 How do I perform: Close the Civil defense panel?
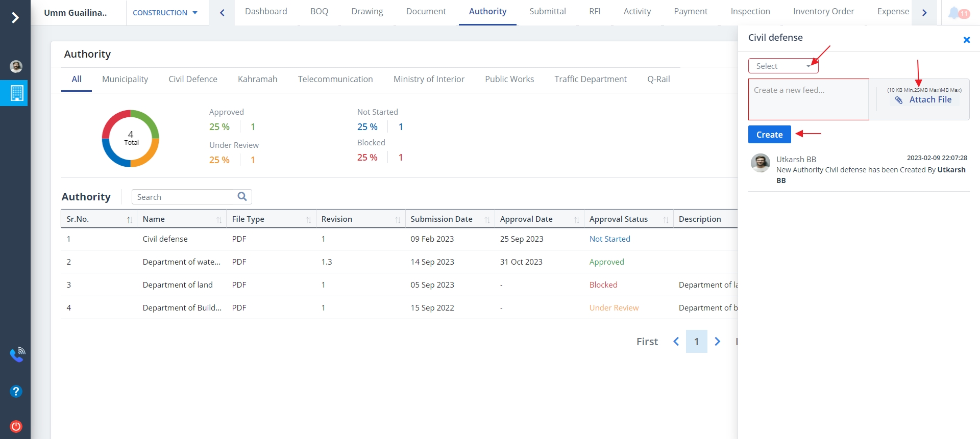[x=966, y=40]
